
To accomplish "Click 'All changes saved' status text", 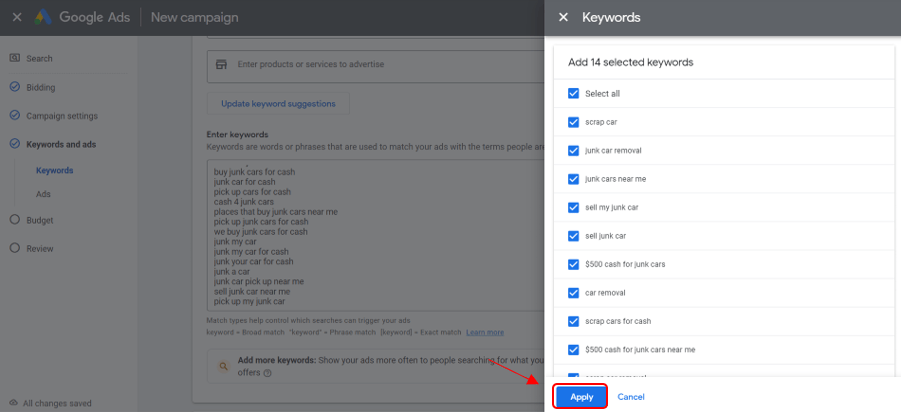I will click(x=57, y=403).
